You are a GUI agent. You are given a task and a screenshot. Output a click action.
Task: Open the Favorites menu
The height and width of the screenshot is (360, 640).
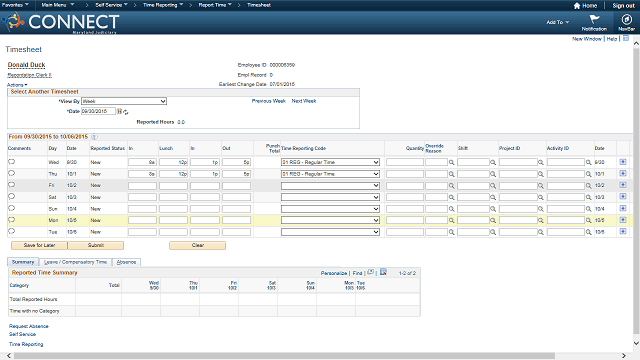click(16, 5)
